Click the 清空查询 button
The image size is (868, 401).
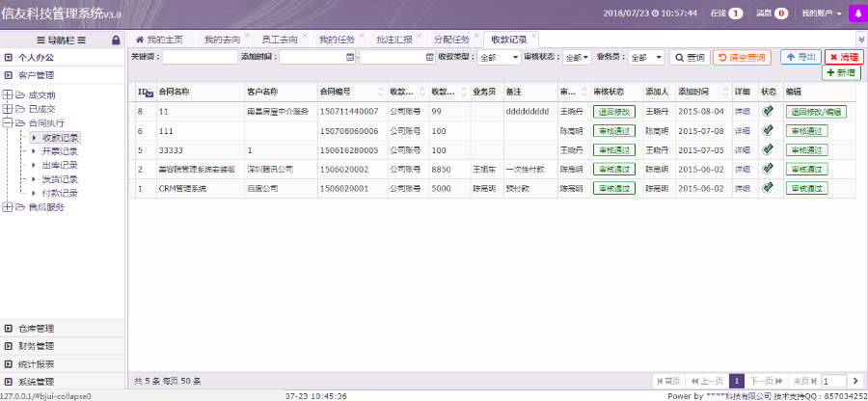[x=742, y=57]
